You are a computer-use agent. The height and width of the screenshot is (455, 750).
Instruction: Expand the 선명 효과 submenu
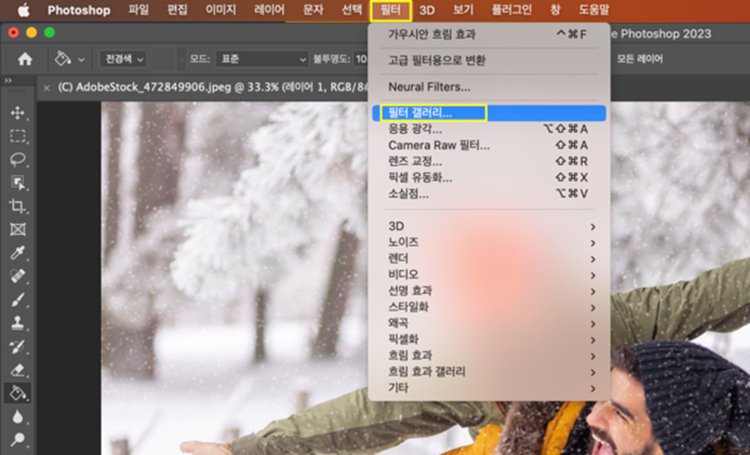(x=489, y=291)
